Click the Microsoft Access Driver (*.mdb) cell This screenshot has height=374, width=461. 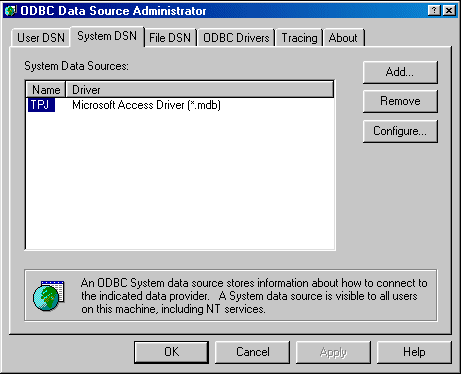[x=146, y=105]
